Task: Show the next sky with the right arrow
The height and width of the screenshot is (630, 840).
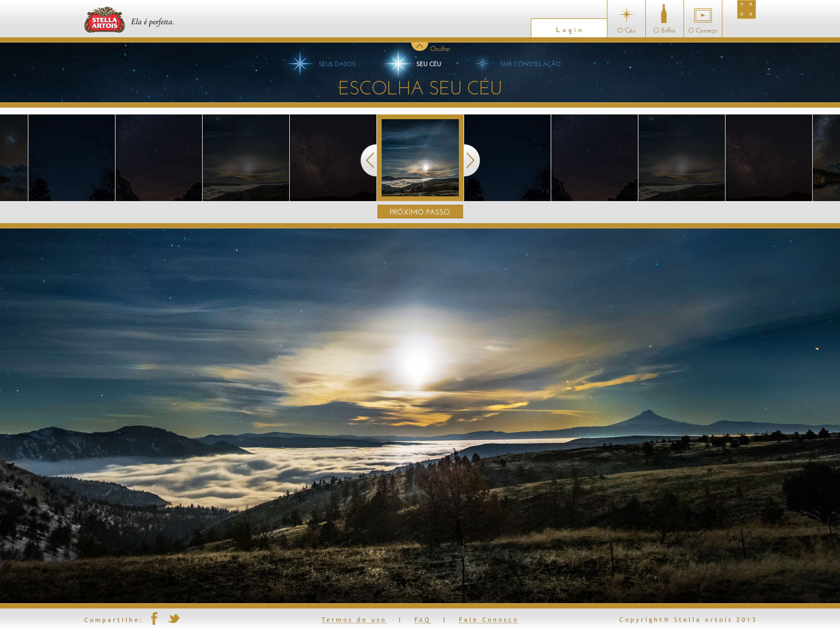Action: [471, 160]
